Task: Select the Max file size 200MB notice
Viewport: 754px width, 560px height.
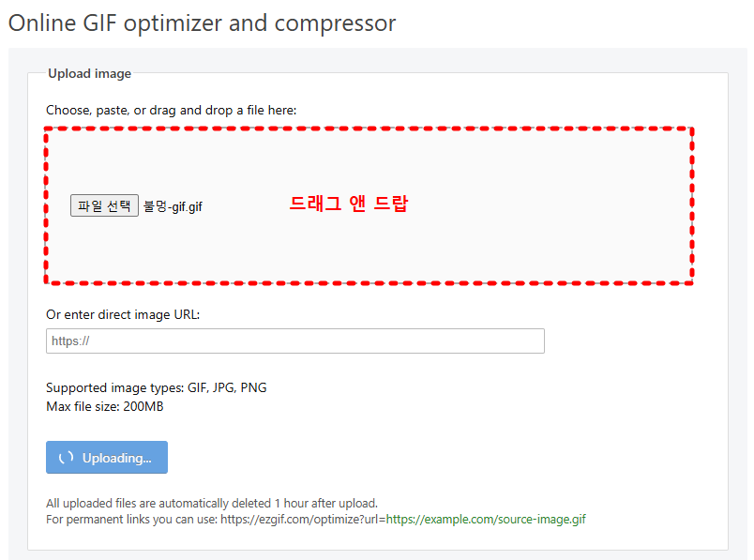Action: click(x=104, y=406)
